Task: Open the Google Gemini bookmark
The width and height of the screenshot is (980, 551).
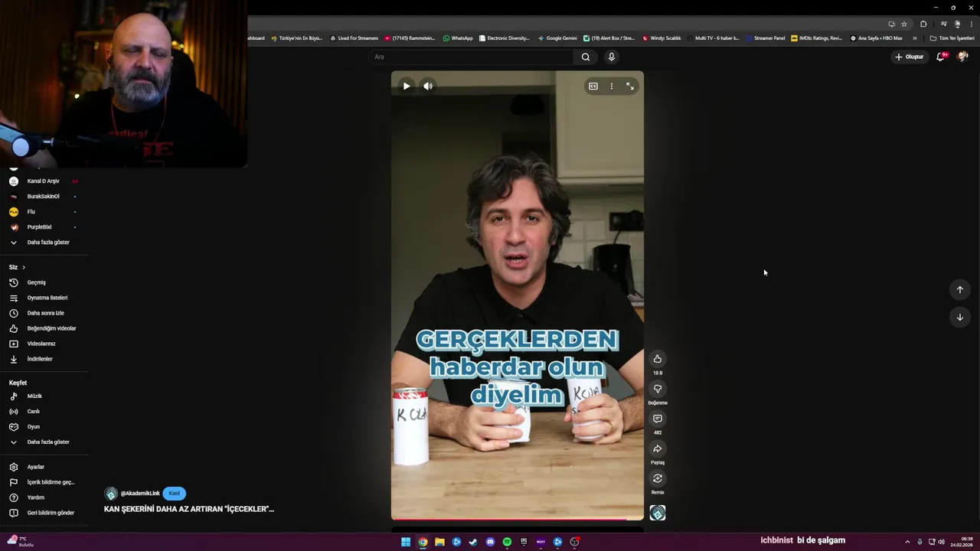Action: [x=557, y=38]
